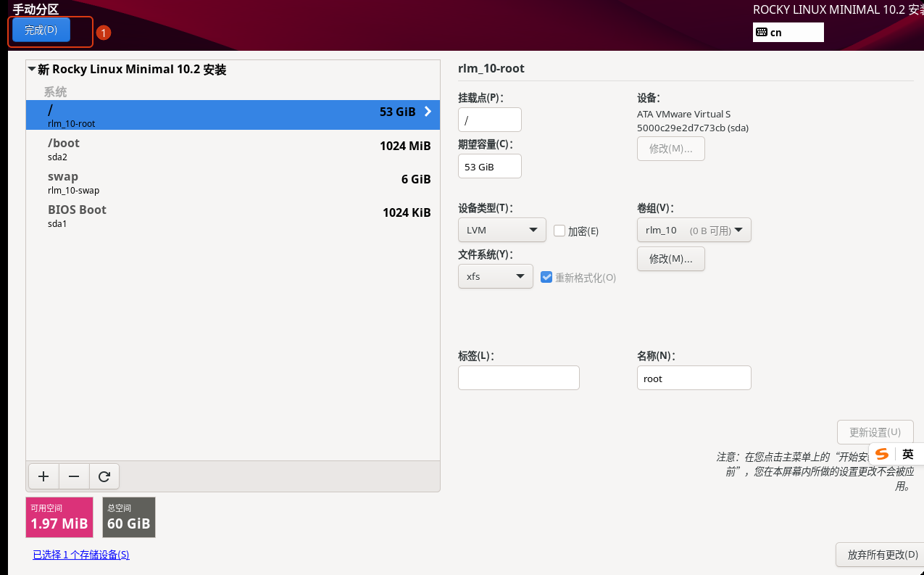924x575 pixels.
Task: Select the /boot sda2 partition row
Action: tap(233, 148)
